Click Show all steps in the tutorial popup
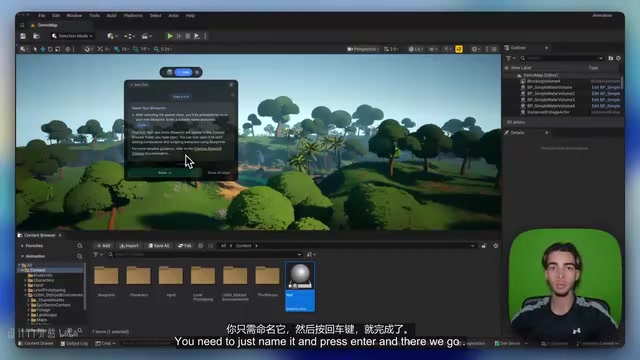Screen dimensions: 640x360 [x=219, y=173]
